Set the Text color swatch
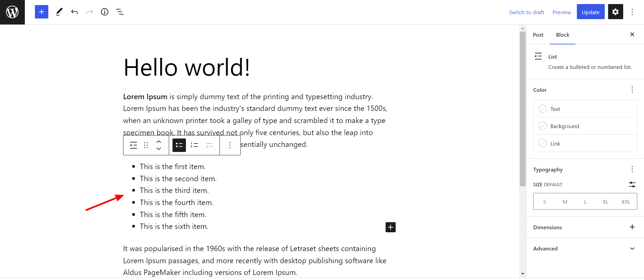 coord(543,109)
